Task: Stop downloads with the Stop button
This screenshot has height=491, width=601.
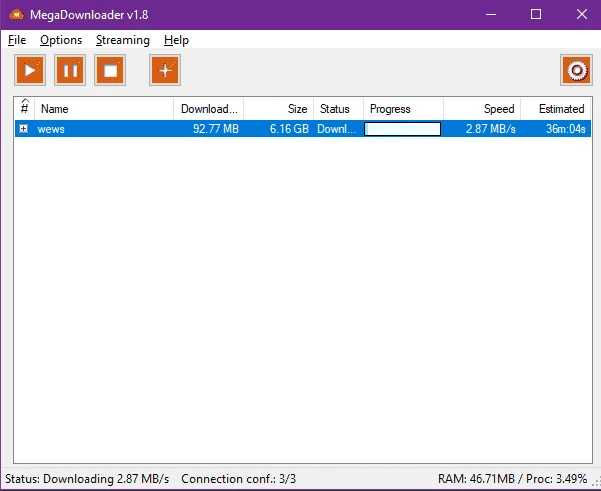Action: [110, 70]
